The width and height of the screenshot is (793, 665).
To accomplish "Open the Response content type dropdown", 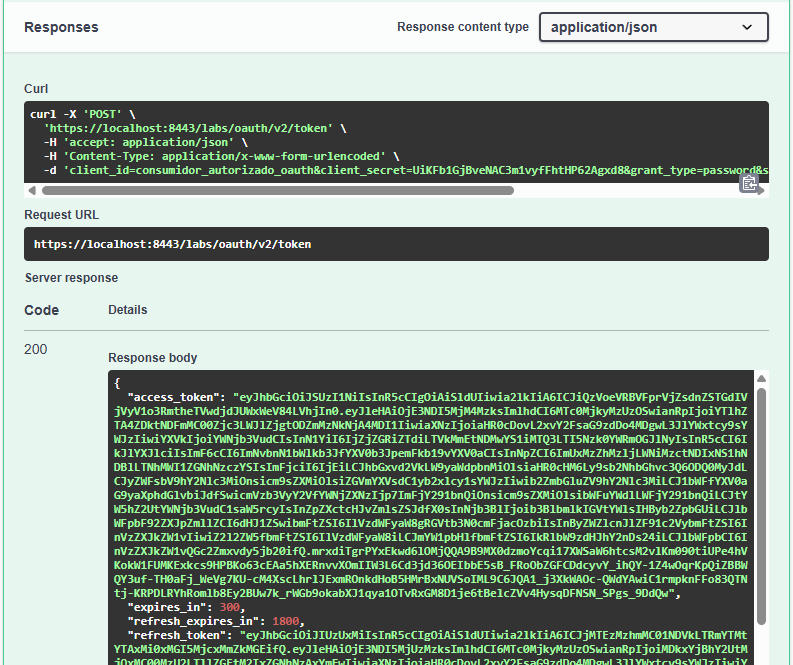I will point(653,27).
